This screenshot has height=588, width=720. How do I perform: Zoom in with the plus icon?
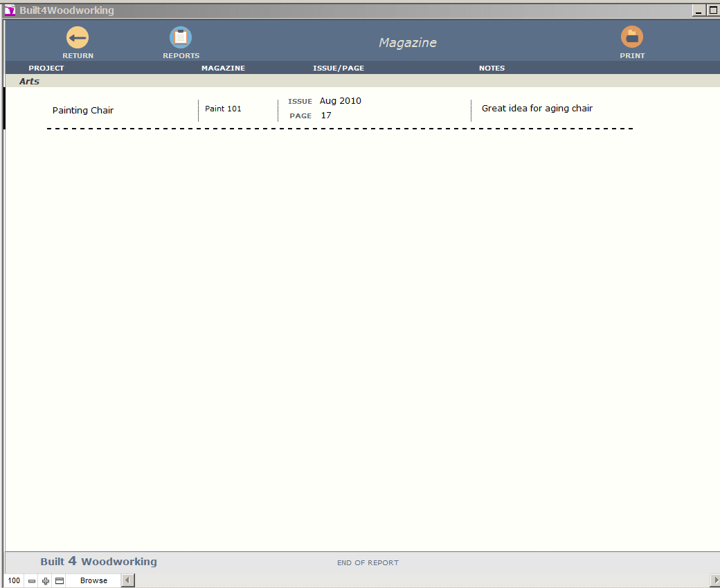coord(46,581)
